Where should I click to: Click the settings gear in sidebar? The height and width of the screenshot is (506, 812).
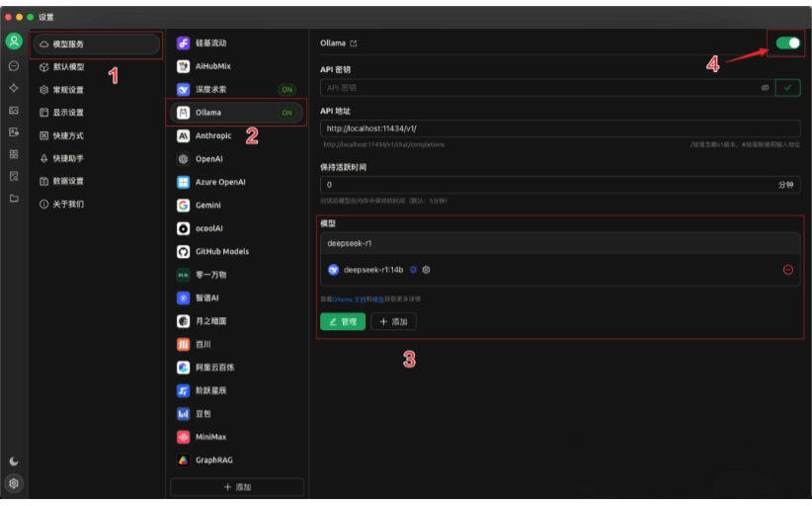tap(14, 483)
